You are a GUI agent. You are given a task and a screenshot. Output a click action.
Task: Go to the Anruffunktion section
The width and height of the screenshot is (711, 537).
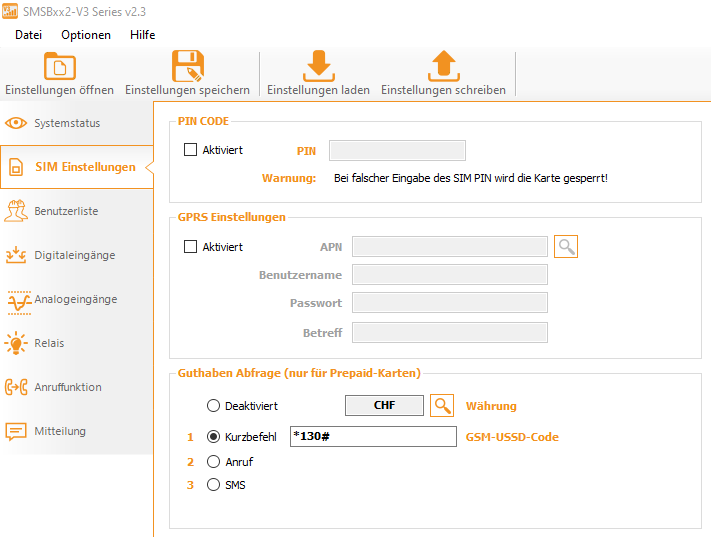tap(67, 387)
